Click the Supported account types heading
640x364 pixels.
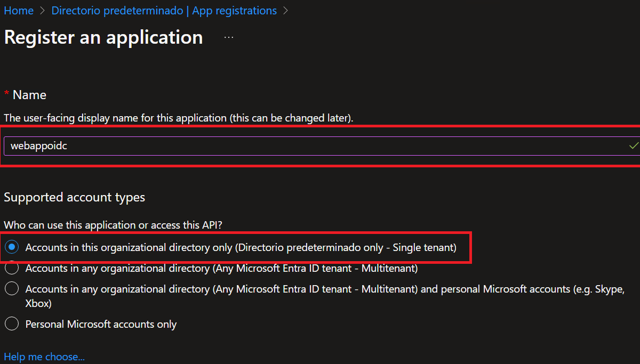pyautogui.click(x=74, y=197)
